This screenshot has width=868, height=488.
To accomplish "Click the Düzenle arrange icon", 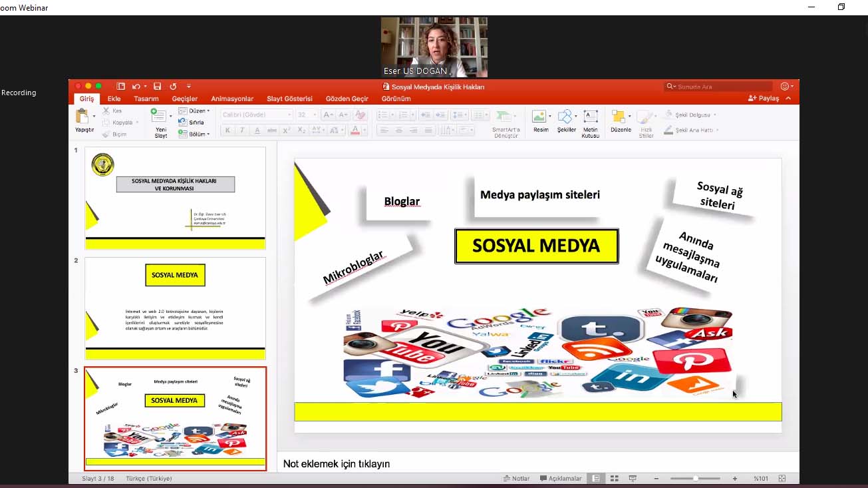I will coord(619,117).
